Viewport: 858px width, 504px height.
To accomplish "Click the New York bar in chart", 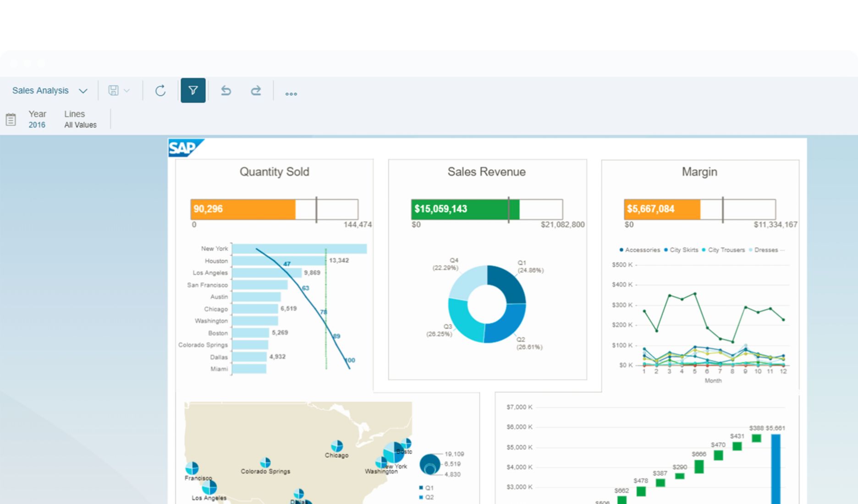I will 299,249.
